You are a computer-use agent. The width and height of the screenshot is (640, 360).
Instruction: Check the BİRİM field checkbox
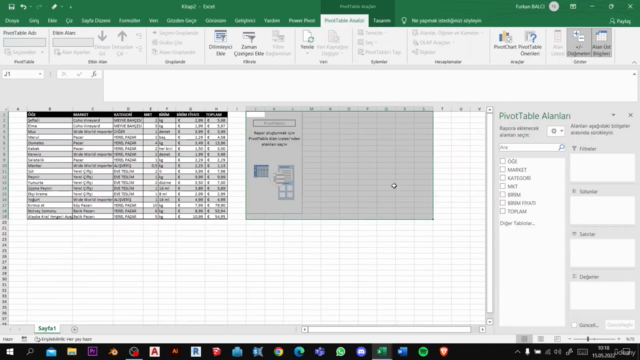click(503, 194)
